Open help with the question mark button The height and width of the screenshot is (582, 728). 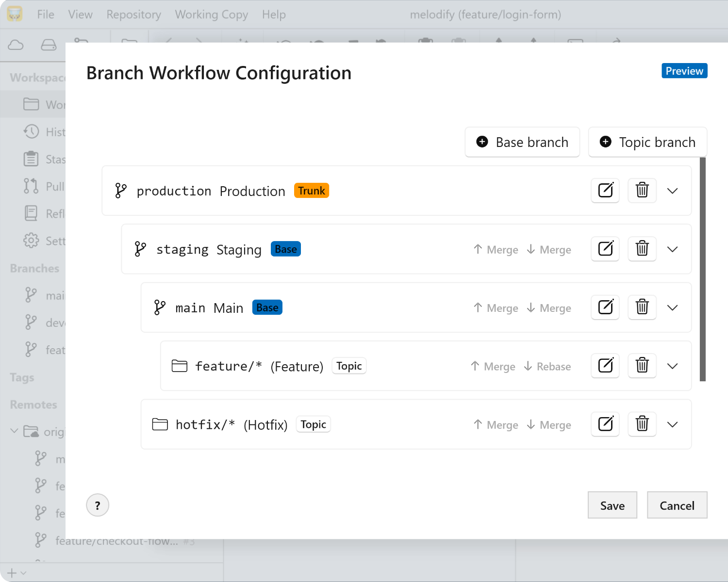(x=98, y=505)
